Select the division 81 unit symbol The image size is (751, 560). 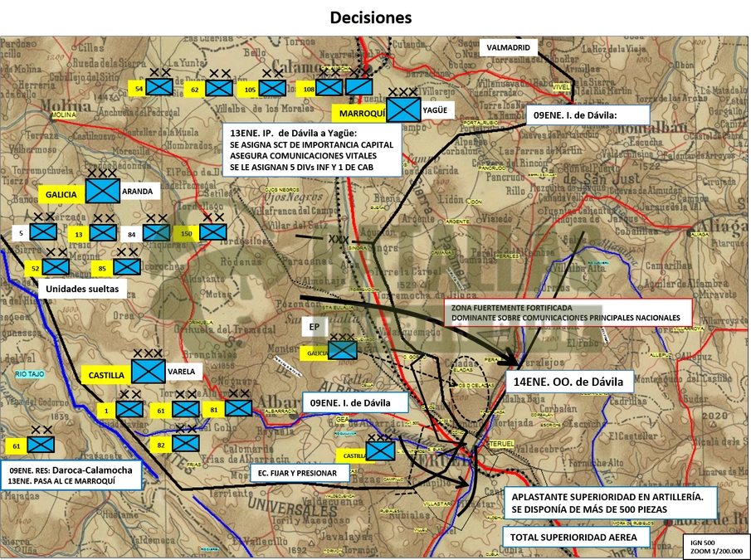coord(238,408)
